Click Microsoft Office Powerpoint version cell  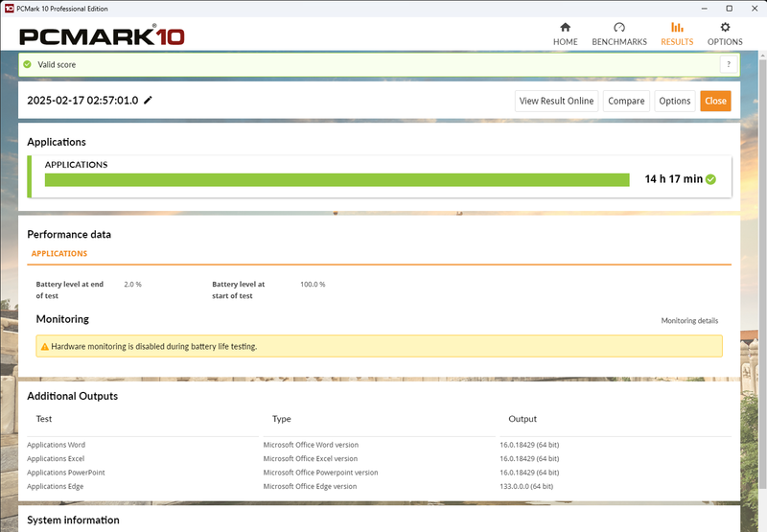[320, 473]
